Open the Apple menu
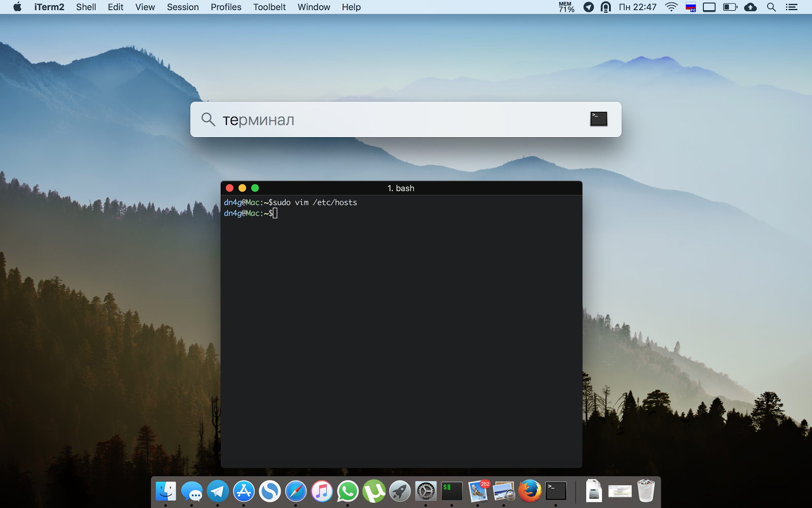Viewport: 812px width, 508px height. click(x=17, y=7)
